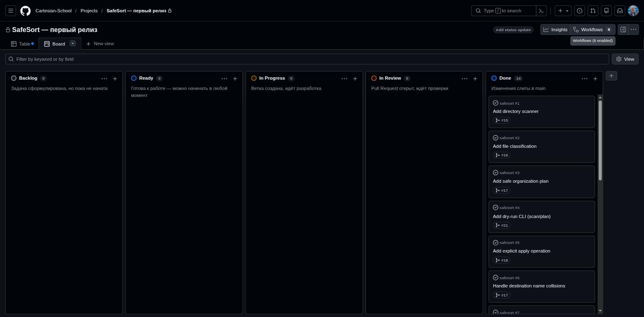Open Board view options dropdown arrow
This screenshot has height=317, width=644.
click(x=73, y=44)
